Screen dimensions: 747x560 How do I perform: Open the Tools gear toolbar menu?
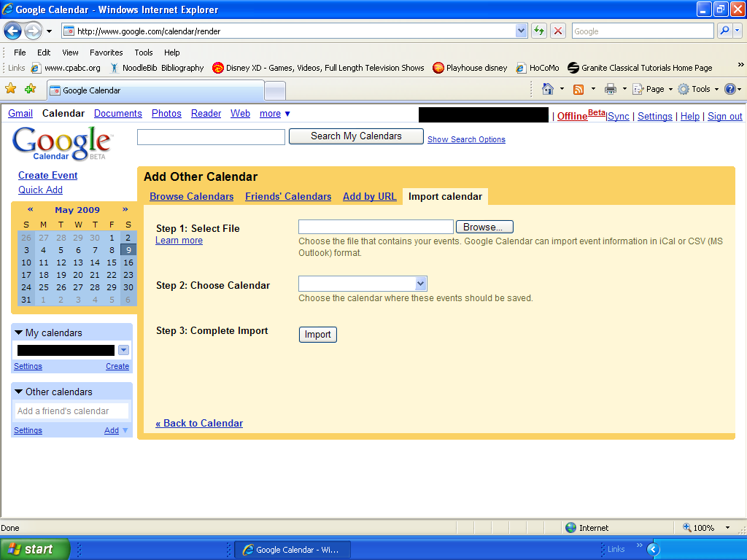point(698,89)
